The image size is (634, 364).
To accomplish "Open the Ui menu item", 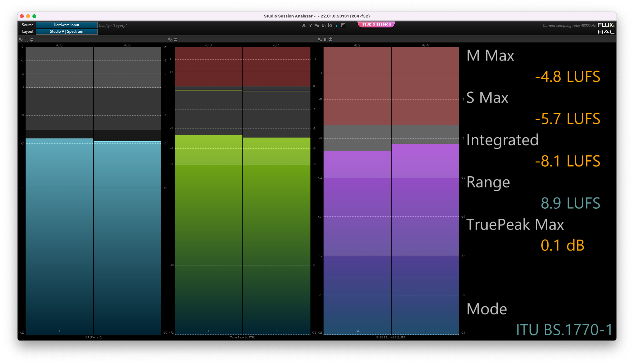I will [324, 25].
